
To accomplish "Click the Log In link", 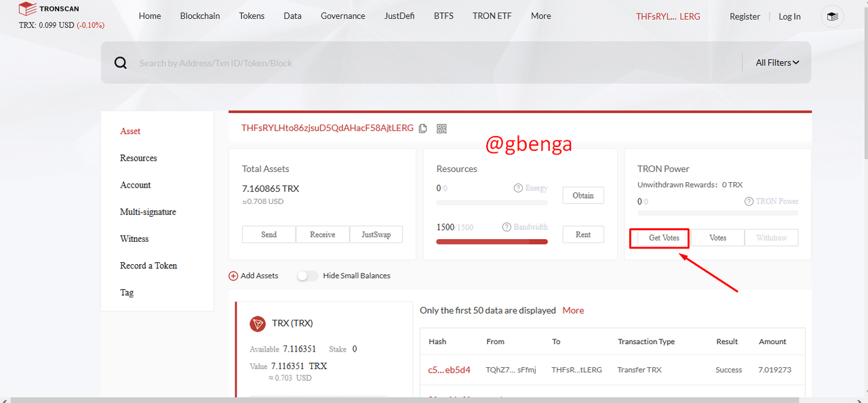I will coord(789,16).
